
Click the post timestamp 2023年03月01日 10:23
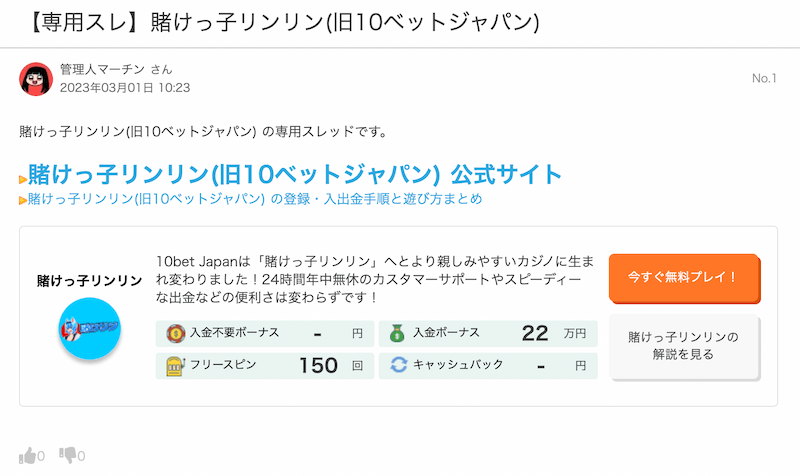125,88
